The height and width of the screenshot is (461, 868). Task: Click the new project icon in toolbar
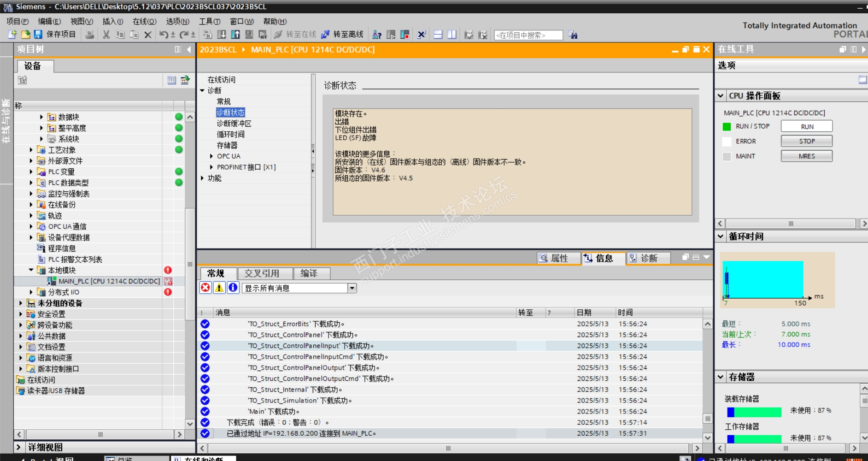click(x=12, y=35)
